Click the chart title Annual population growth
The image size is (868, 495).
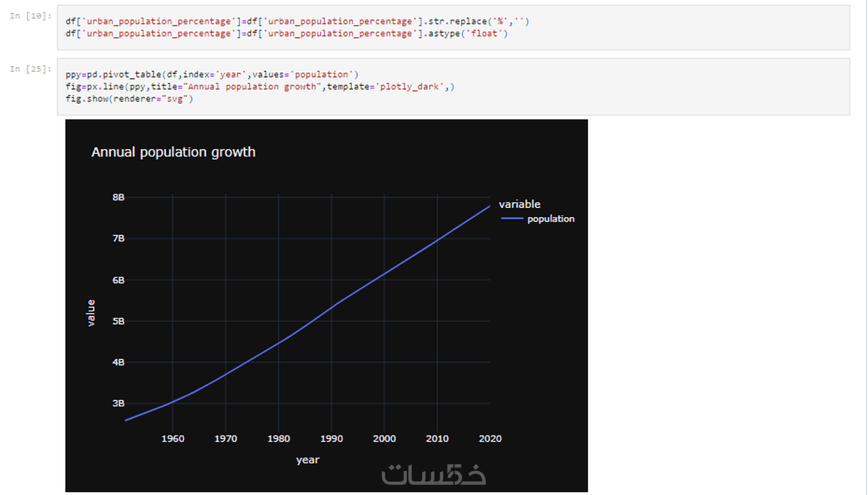coord(173,152)
